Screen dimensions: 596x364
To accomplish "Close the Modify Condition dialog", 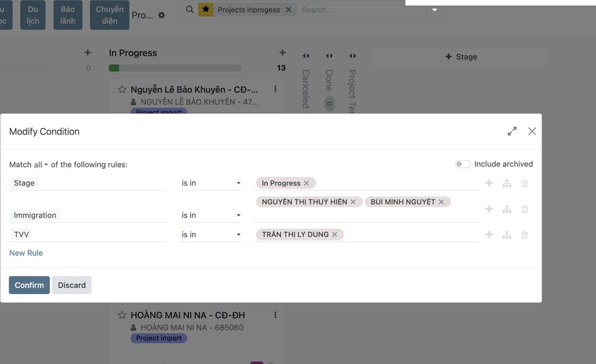I will [532, 131].
